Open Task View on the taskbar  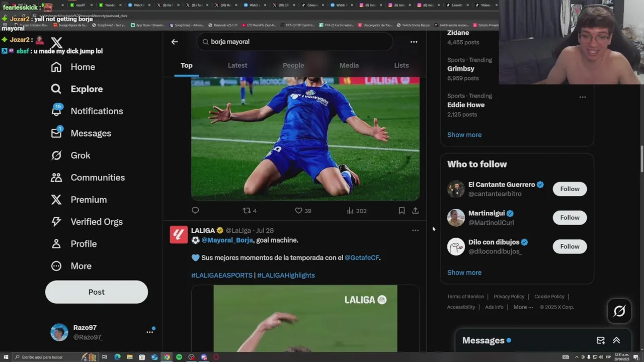coord(105,357)
